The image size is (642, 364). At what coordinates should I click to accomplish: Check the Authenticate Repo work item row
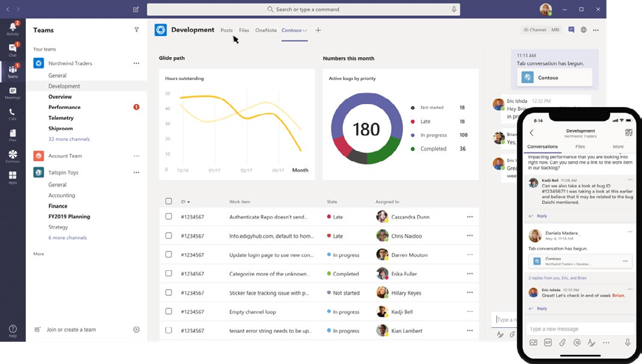168,216
